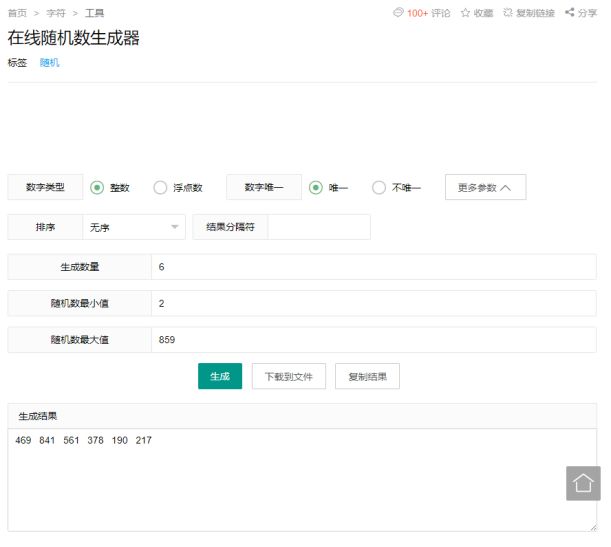The image size is (611, 547).
Task: Click the green 生成 button
Action: point(220,376)
